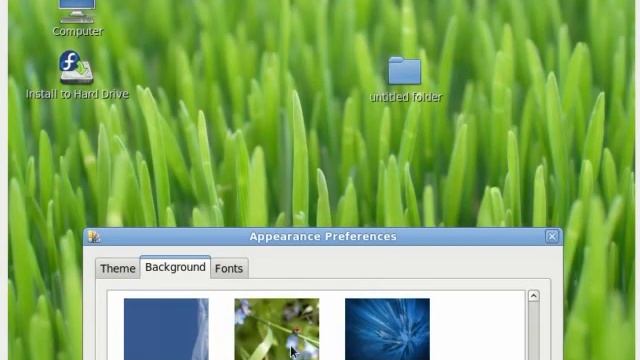Launch Install to Hard Drive icon
Image resolution: width=640 pixels, height=360 pixels.
[x=76, y=67]
